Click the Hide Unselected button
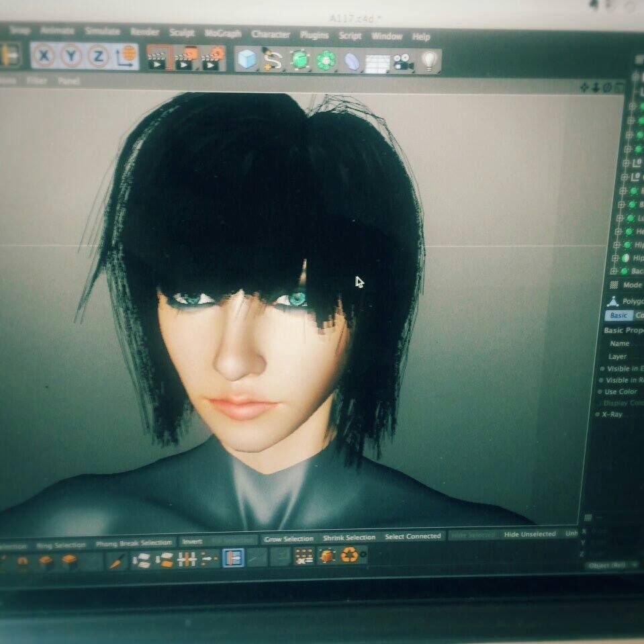 click(x=530, y=534)
